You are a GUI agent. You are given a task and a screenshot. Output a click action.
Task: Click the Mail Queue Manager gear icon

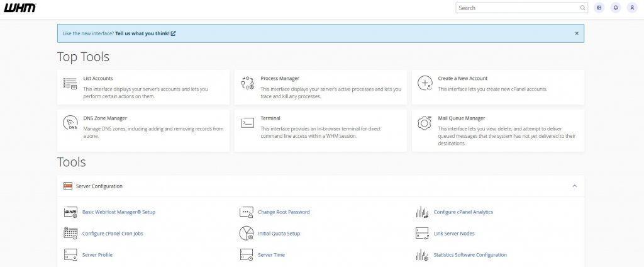(x=425, y=123)
